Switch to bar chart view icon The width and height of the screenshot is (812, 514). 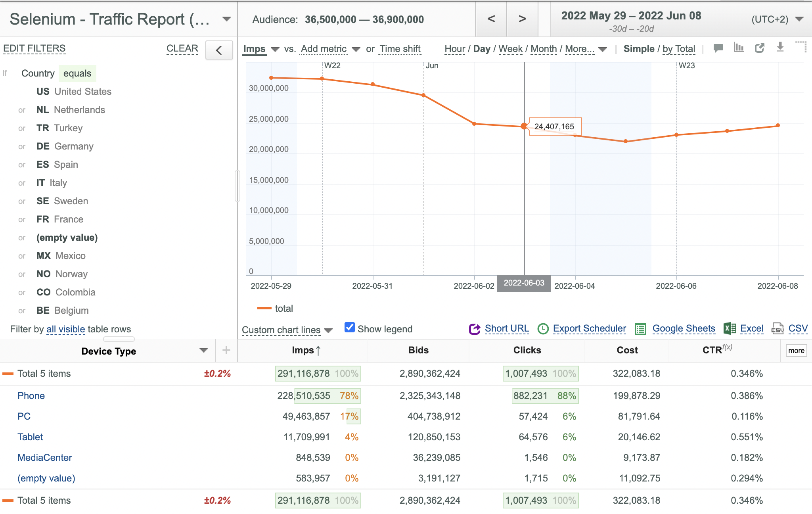click(739, 48)
